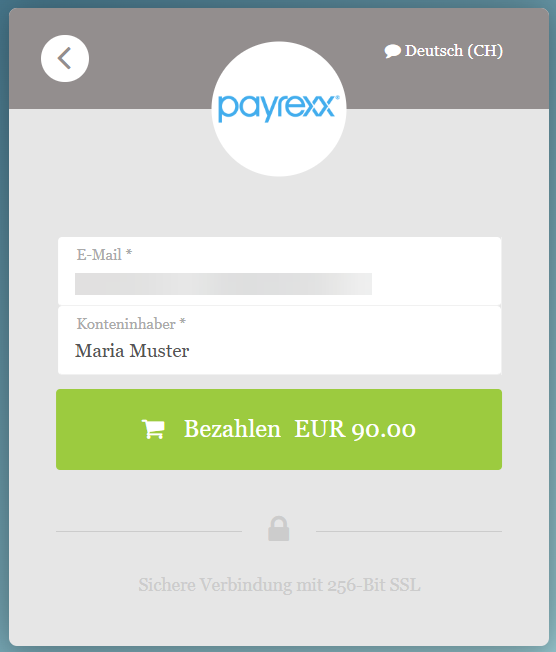Click the chevron inside the white back circle
This screenshot has width=556, height=652.
(64, 58)
